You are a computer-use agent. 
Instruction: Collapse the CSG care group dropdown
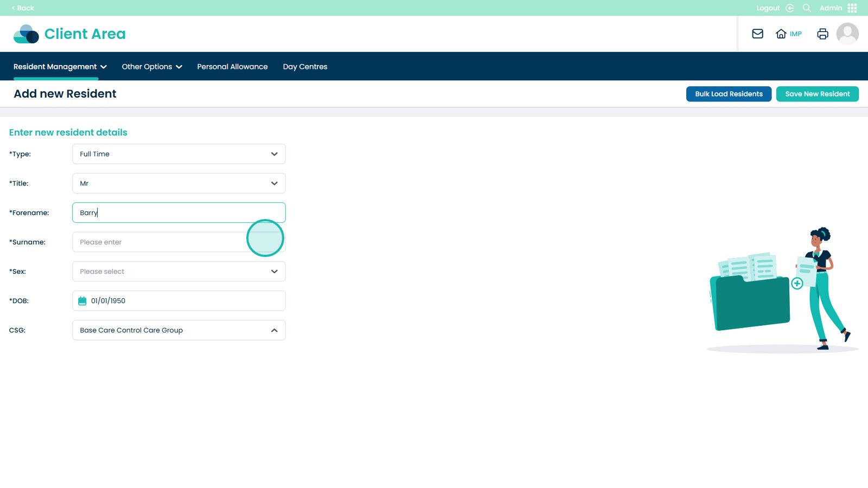coord(274,330)
